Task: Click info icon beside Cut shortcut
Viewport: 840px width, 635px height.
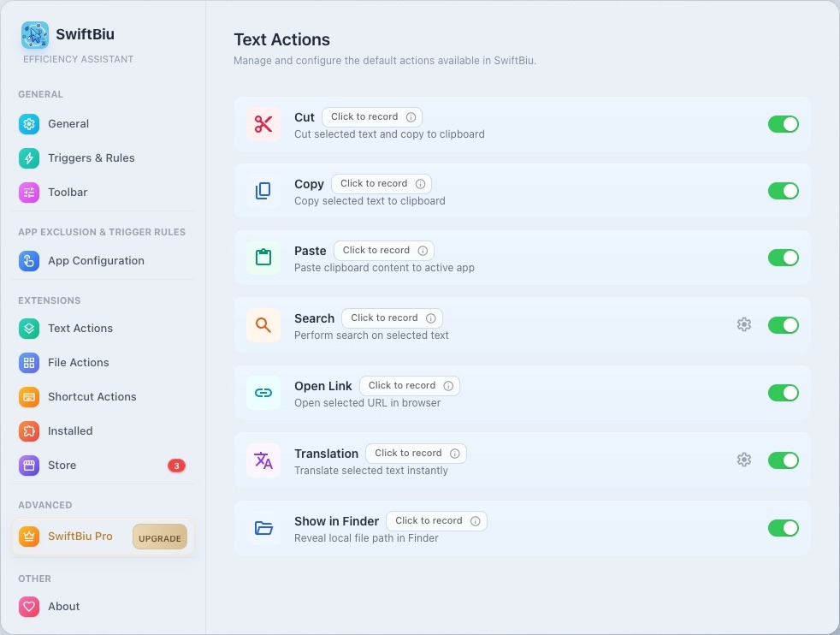Action: coord(411,117)
